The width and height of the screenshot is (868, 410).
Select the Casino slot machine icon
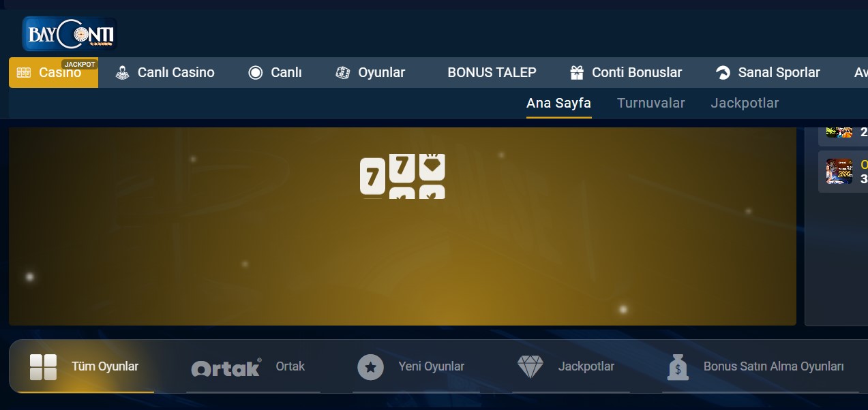pos(24,73)
